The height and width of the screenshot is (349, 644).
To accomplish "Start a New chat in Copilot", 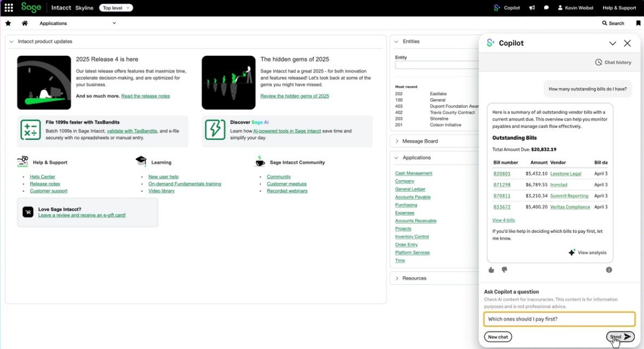I will coord(498,337).
